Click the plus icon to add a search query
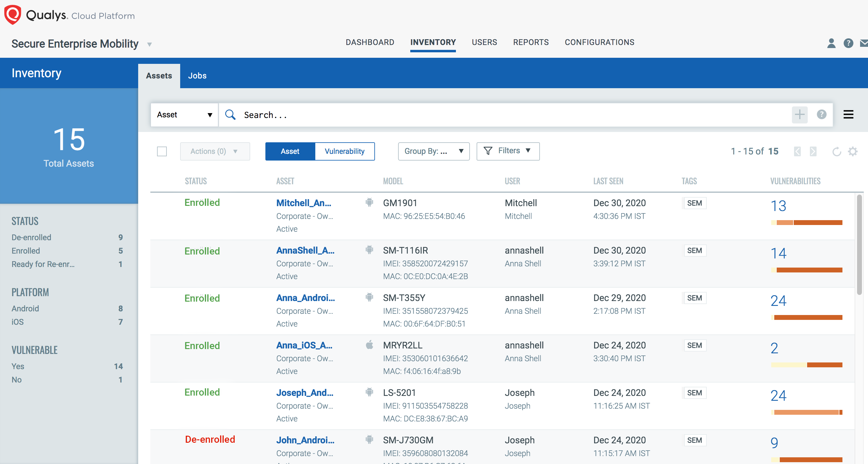This screenshot has width=868, height=464. tap(800, 115)
